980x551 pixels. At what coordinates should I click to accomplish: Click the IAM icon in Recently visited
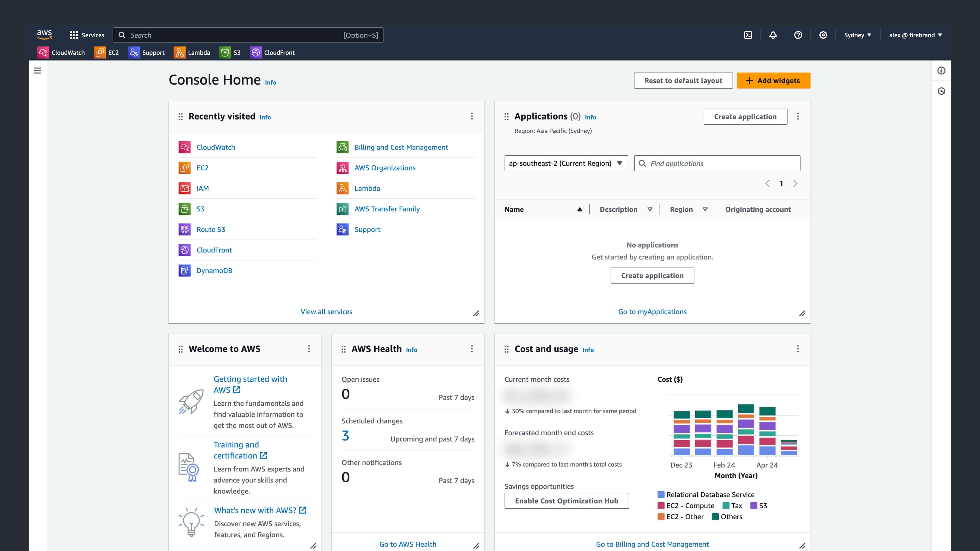point(185,188)
